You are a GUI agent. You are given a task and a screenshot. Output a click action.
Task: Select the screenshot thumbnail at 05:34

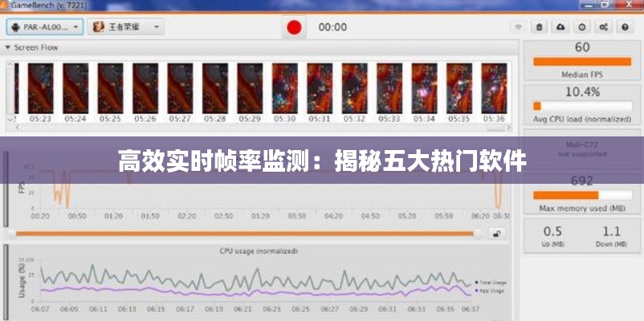click(x=424, y=88)
